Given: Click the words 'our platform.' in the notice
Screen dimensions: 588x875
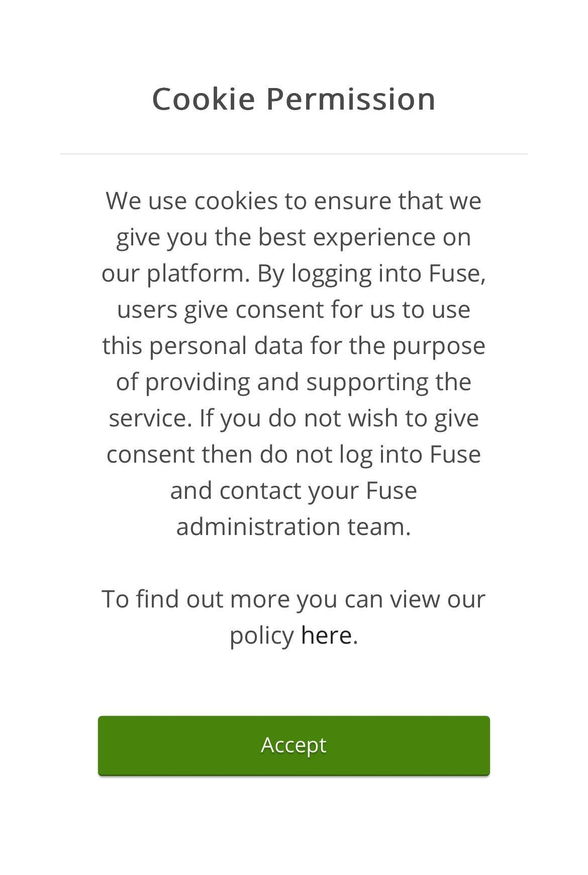Looking at the screenshot, I should (176, 274).
